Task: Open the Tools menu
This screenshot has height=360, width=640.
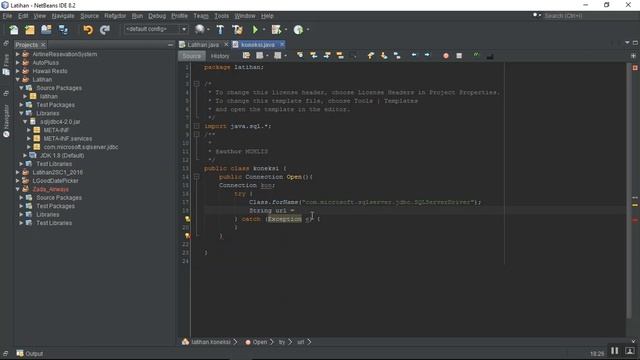Action: pyautogui.click(x=221, y=16)
